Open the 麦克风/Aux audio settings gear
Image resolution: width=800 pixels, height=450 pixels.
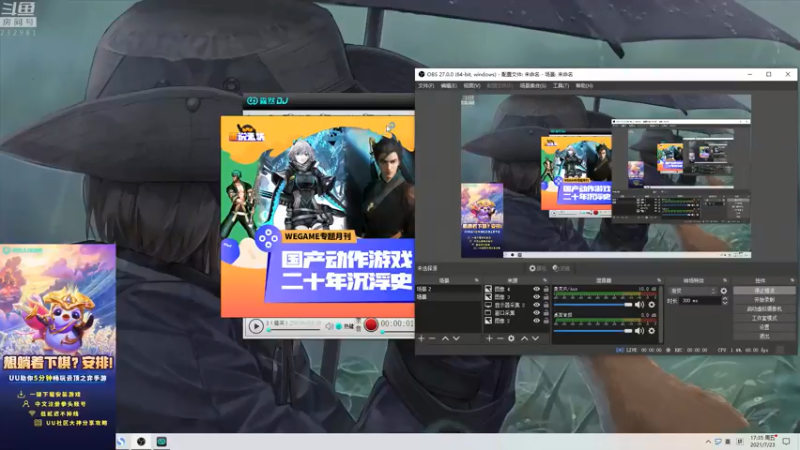pos(652,305)
